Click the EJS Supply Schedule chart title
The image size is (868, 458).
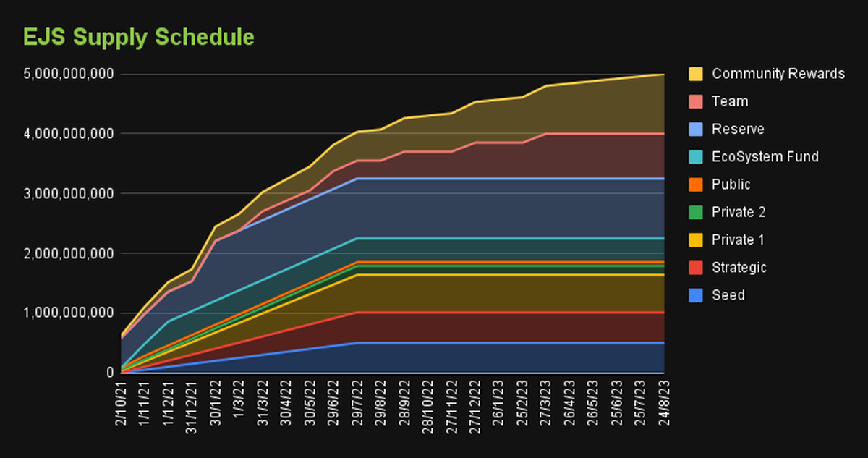click(138, 37)
